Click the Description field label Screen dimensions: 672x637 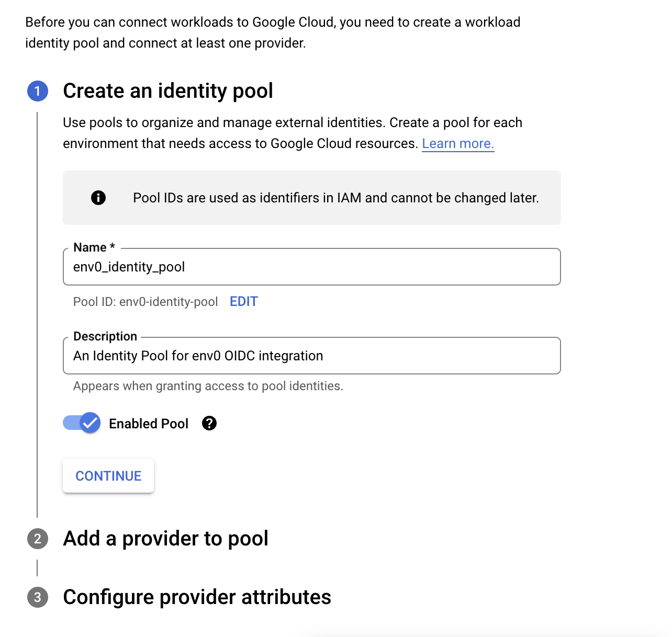click(x=105, y=336)
